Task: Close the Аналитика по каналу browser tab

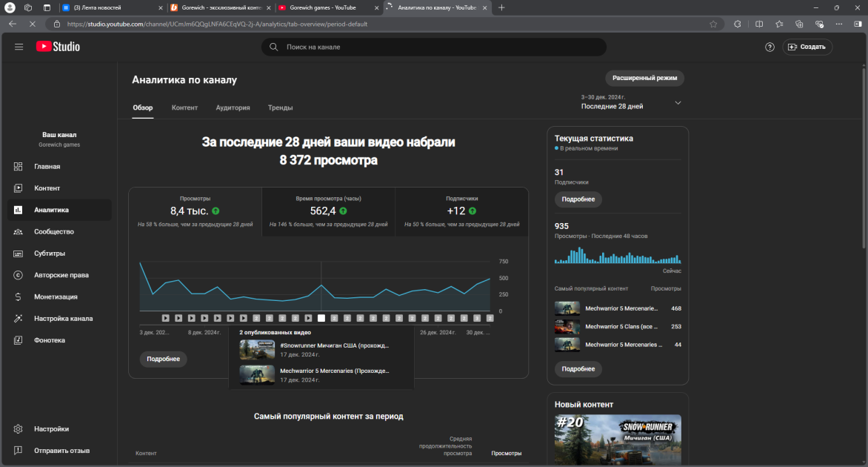Action: (x=485, y=7)
